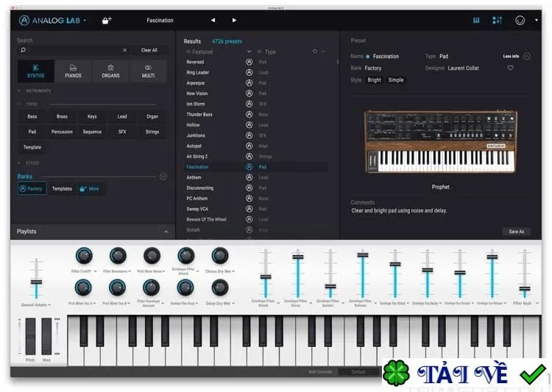This screenshot has height=392, width=552.
Task: Open General Volume assignment dropdown
Action: 49,304
